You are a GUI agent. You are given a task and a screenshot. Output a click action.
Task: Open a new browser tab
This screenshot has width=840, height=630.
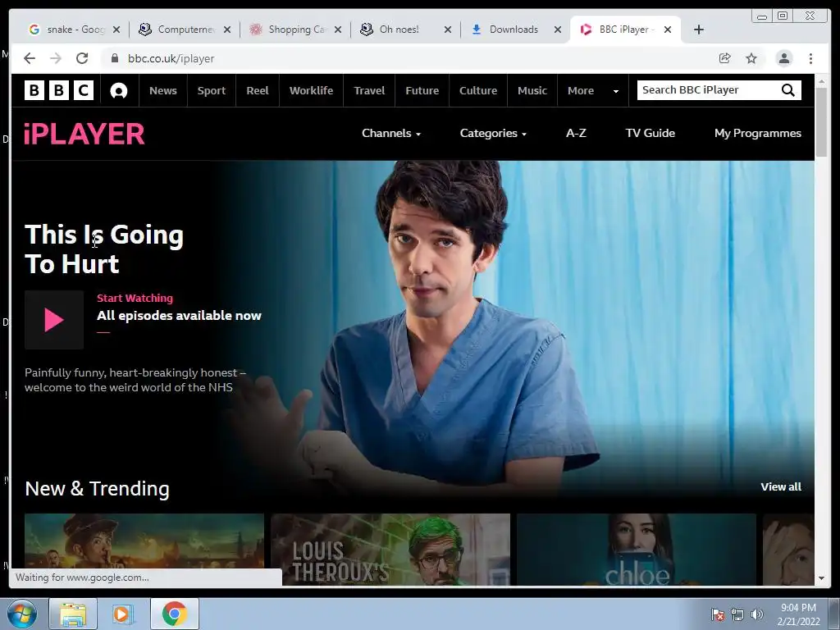tap(699, 30)
